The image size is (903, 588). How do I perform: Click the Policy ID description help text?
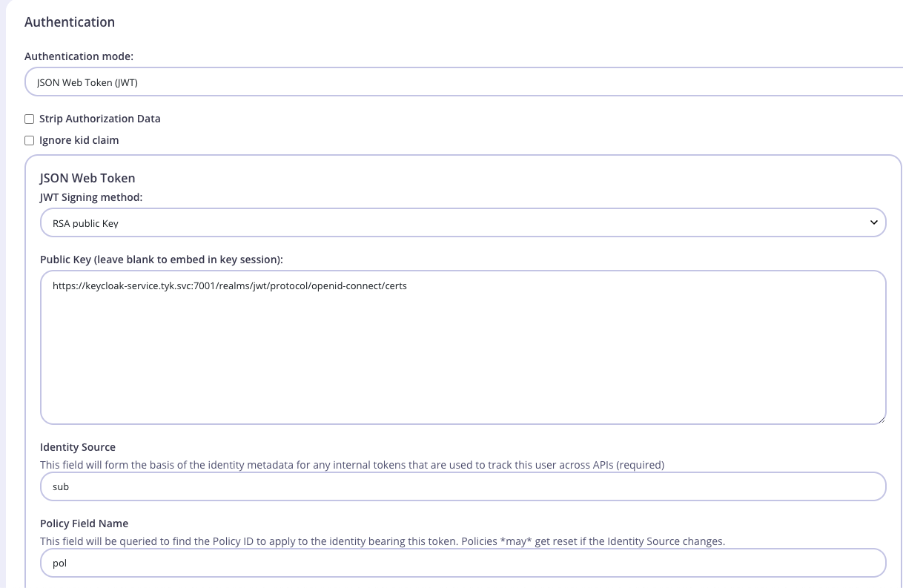[382, 541]
